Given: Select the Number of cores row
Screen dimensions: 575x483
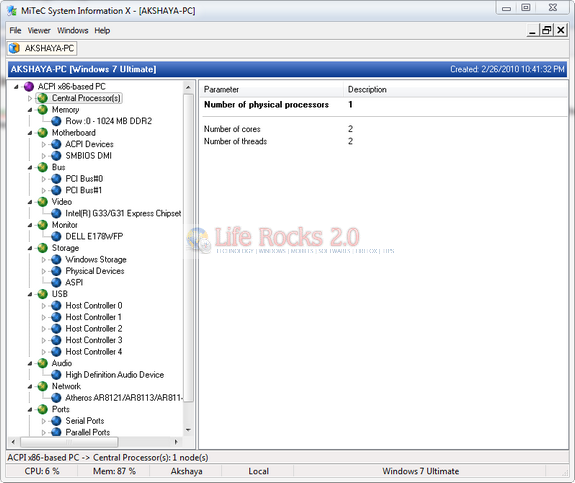Looking at the screenshot, I should pos(383,129).
